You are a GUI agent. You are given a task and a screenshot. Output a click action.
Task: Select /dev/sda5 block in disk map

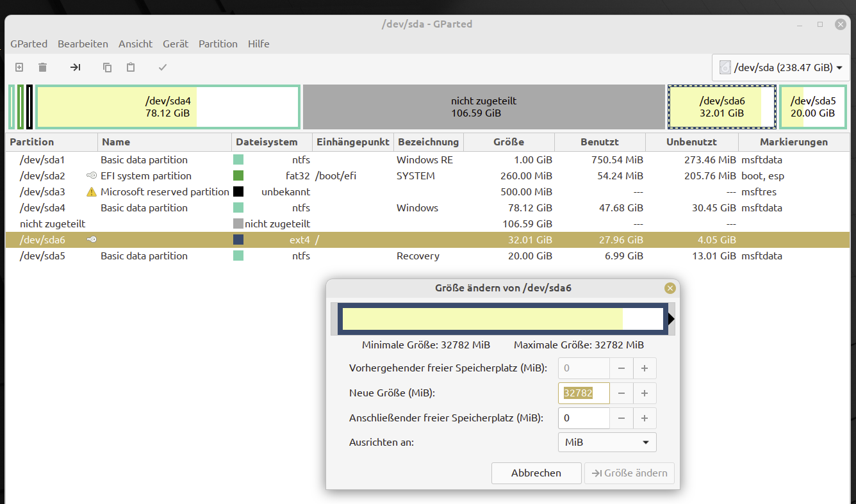pos(812,107)
